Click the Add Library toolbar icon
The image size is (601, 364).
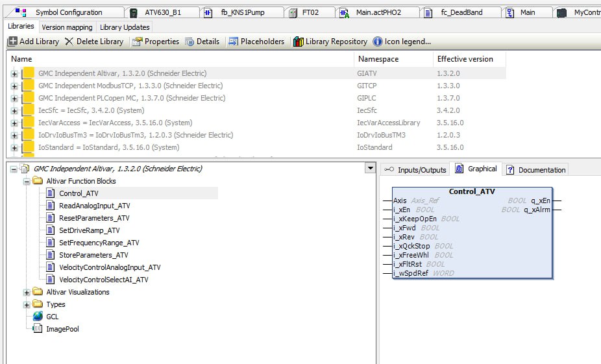point(12,42)
